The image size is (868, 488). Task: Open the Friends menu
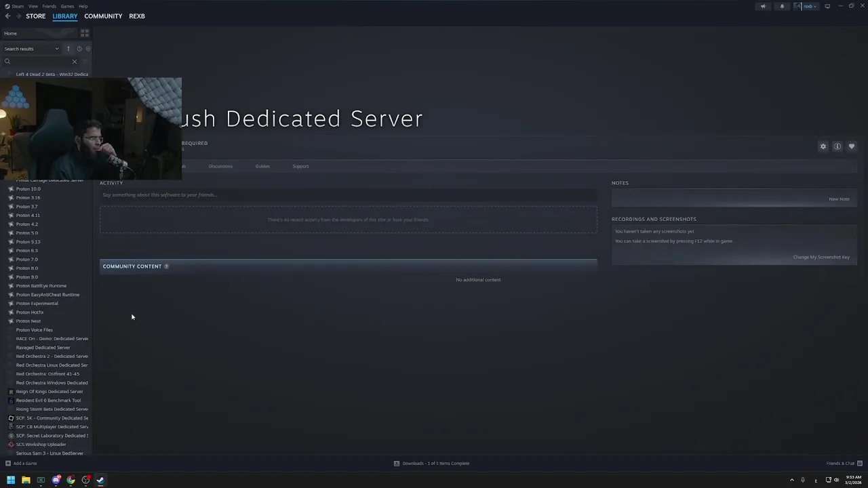coord(50,6)
